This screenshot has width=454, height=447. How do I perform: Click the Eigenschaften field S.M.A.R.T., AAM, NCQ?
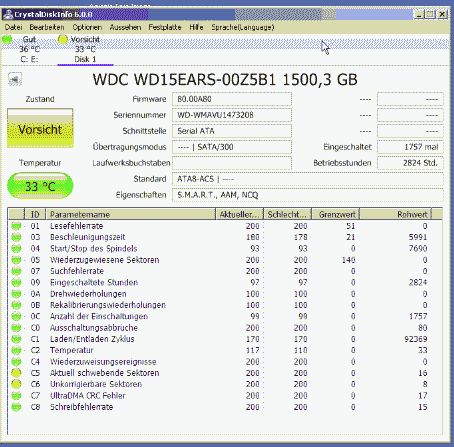click(308, 195)
